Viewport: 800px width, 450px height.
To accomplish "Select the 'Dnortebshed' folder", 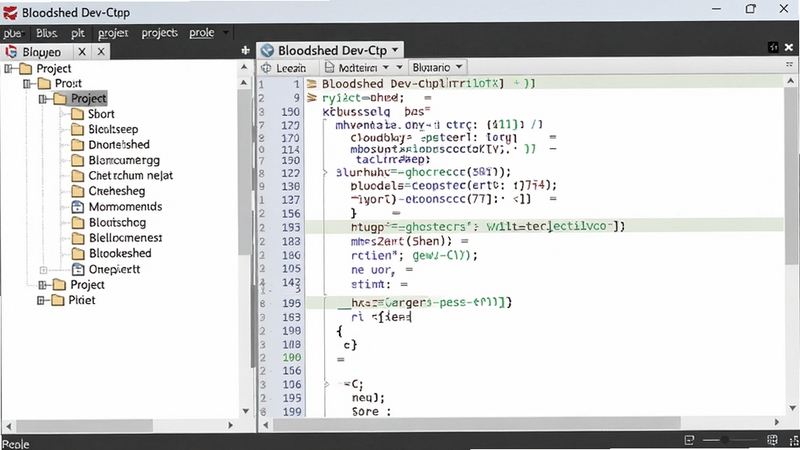I will point(110,145).
